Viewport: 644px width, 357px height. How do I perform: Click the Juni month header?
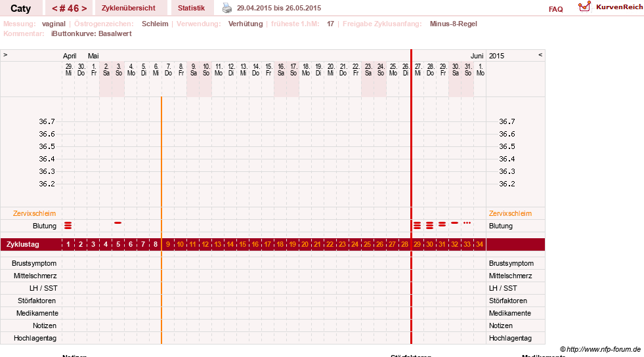(477, 56)
